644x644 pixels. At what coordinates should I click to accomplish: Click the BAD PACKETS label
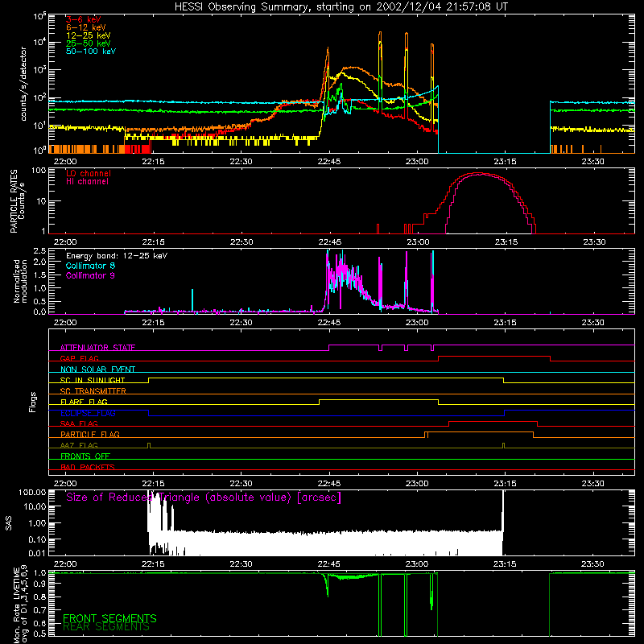point(88,468)
